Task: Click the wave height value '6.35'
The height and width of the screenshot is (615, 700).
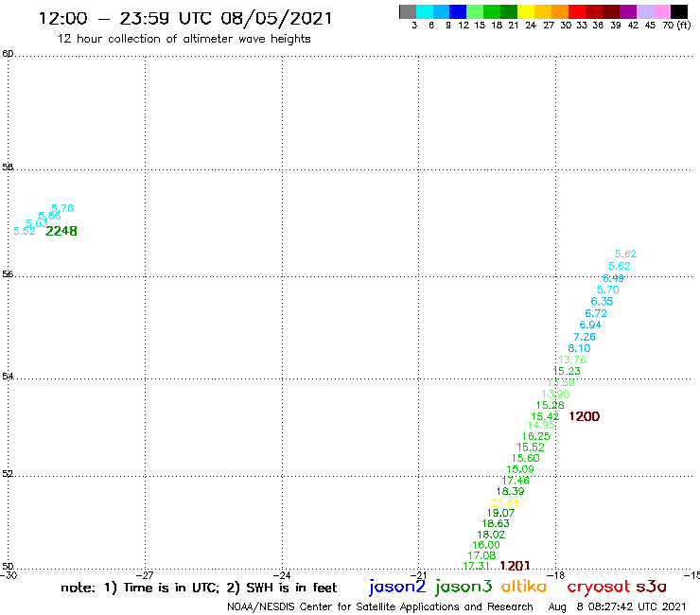Action: pos(602,302)
